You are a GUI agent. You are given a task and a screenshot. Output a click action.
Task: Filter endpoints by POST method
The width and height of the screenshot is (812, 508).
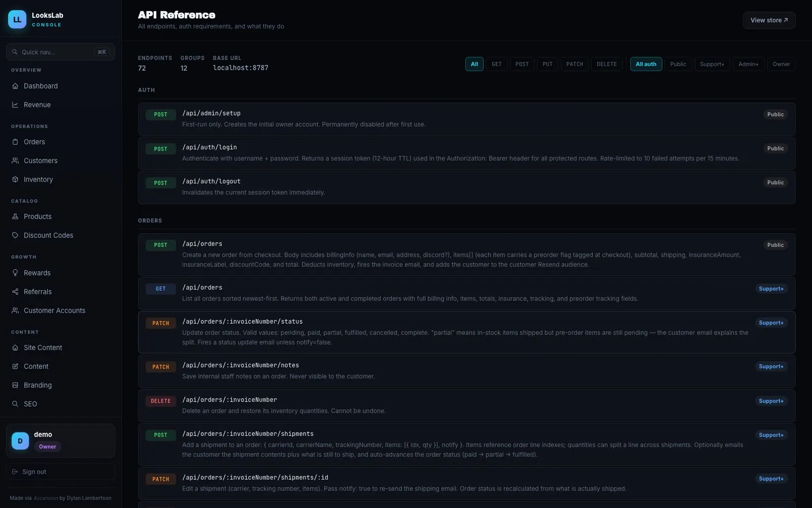(x=522, y=64)
